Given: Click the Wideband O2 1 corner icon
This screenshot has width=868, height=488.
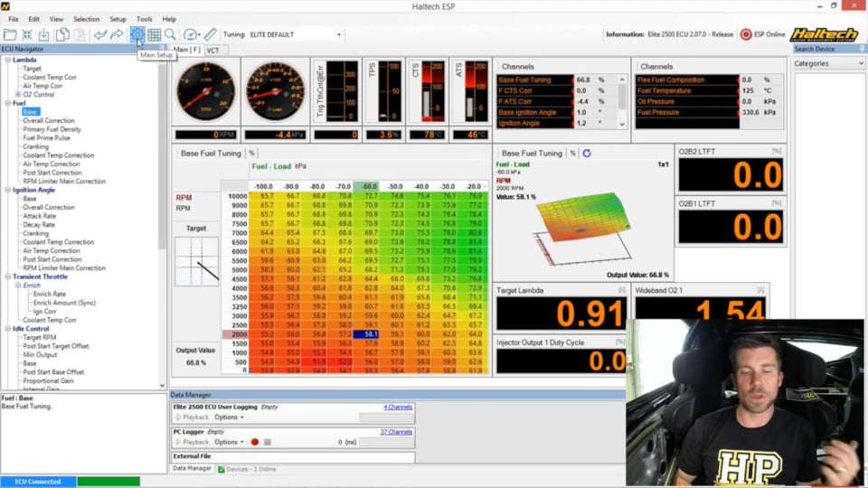Looking at the screenshot, I should [x=760, y=290].
